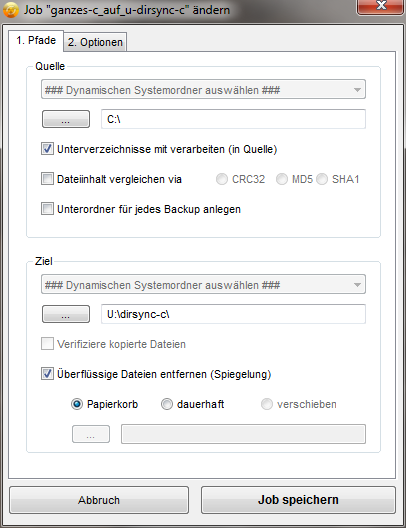Click the Job speichern button
Image resolution: width=406 pixels, height=528 pixels.
tap(298, 500)
